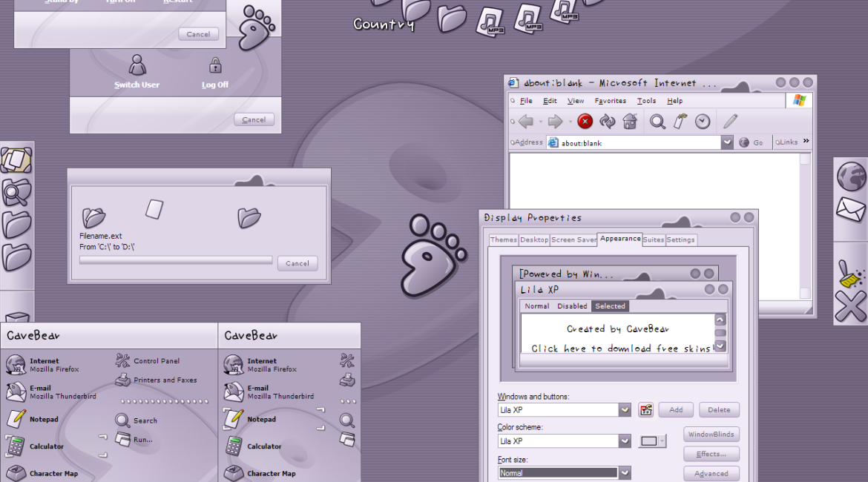Expand the Windows and buttons dropdown

pos(625,410)
